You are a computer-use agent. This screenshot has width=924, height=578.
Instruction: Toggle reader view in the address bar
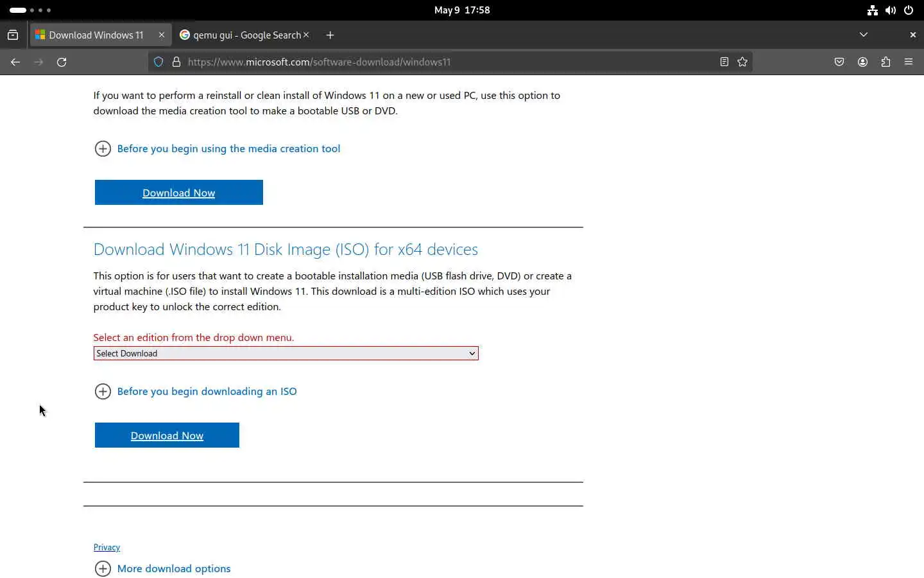click(x=724, y=62)
